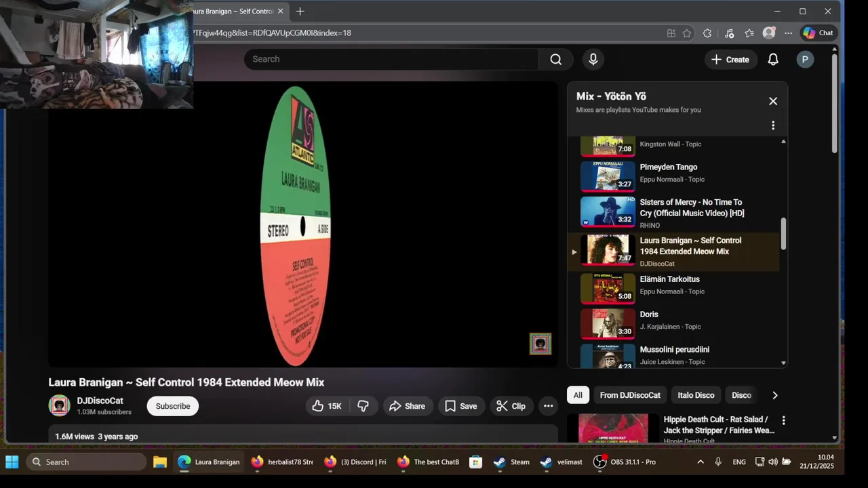Open the Windows Start menu
The height and width of the screenshot is (488, 868).
[x=12, y=462]
